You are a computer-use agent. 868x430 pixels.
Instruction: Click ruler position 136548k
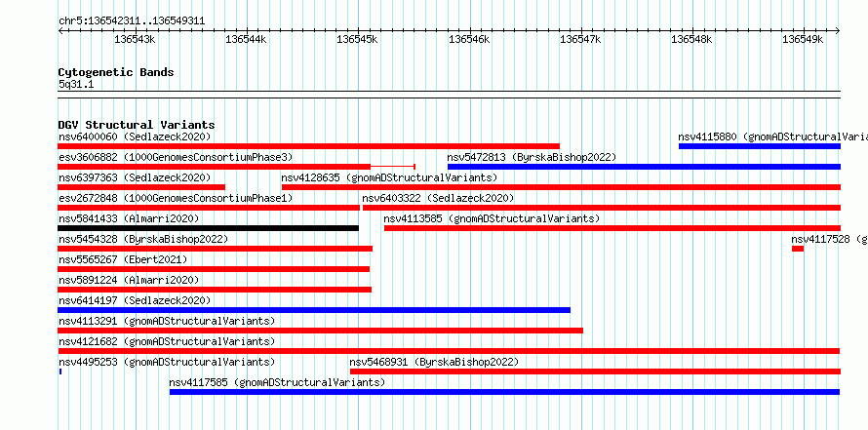click(692, 39)
